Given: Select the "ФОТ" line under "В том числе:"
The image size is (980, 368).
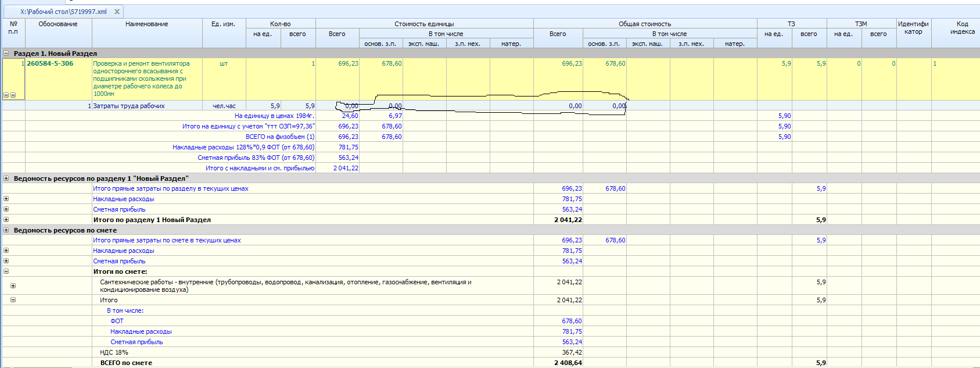Looking at the screenshot, I should (x=117, y=321).
